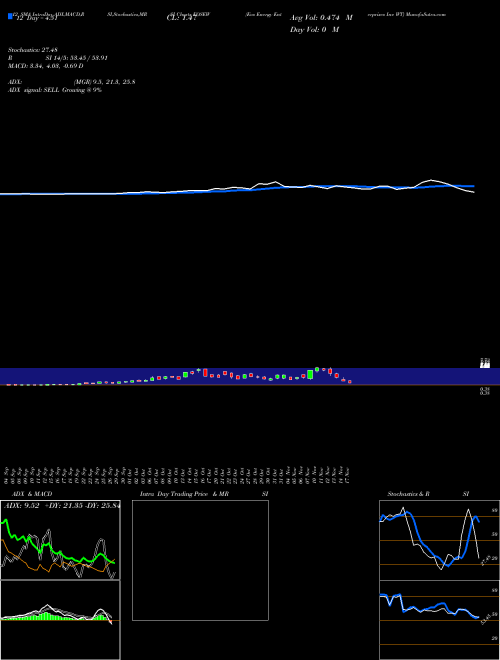
Task: Click the tall red candlestick in mid-October
Action: pyautogui.click(x=205, y=373)
